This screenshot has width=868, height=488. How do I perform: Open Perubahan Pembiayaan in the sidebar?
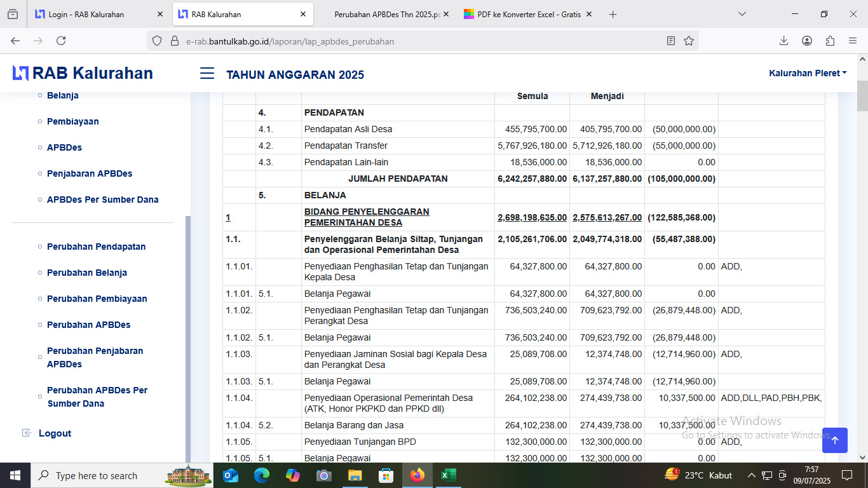pyautogui.click(x=97, y=299)
